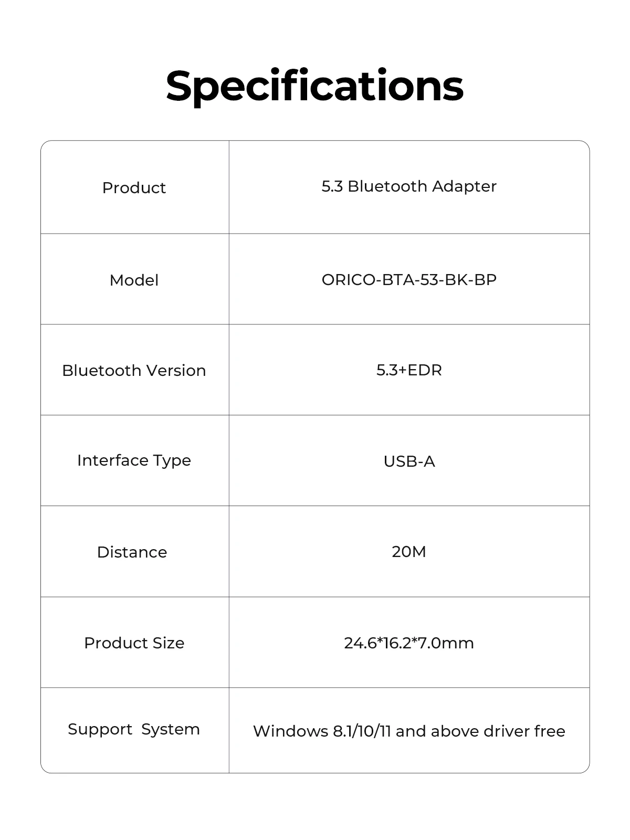630x840 pixels.
Task: Click the Bluetooth Version label
Action: [134, 370]
